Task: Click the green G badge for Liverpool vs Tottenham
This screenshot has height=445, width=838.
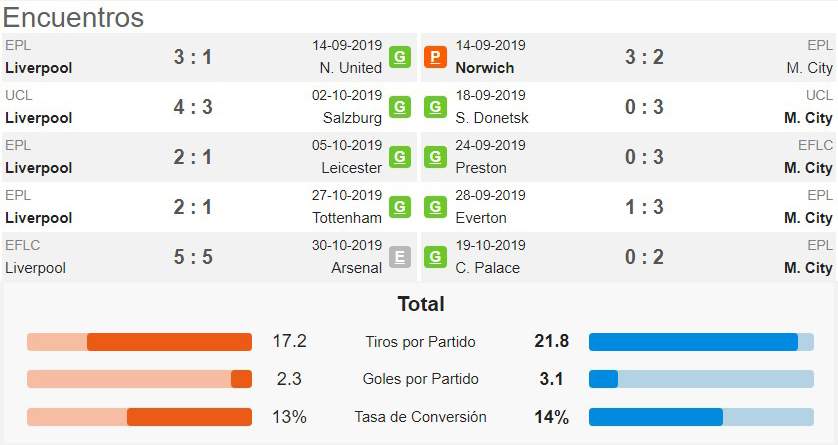Action: click(x=400, y=207)
